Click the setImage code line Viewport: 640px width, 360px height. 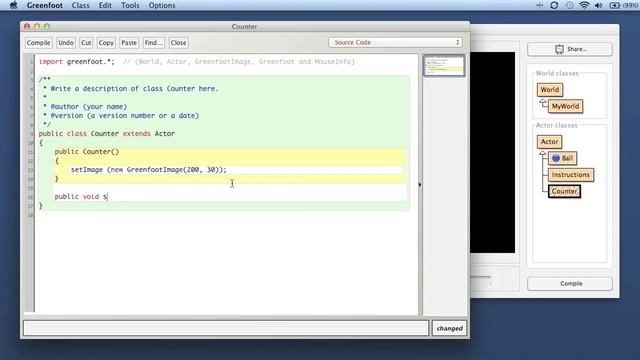coord(149,169)
